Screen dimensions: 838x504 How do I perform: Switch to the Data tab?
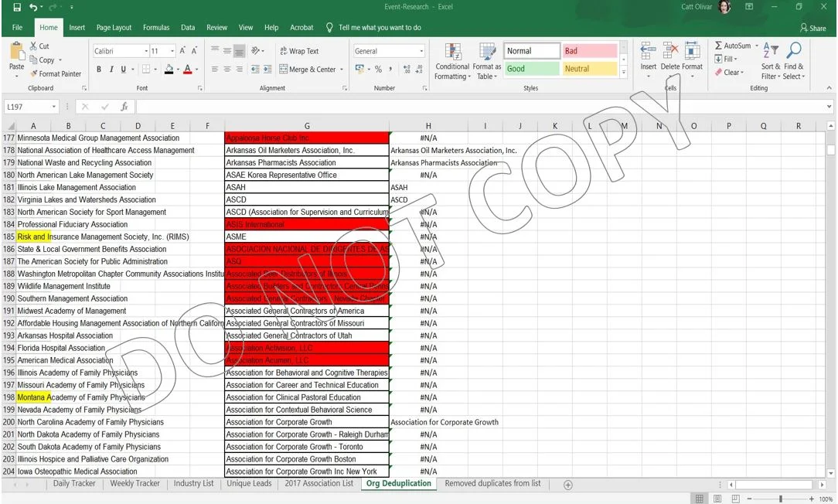point(188,27)
